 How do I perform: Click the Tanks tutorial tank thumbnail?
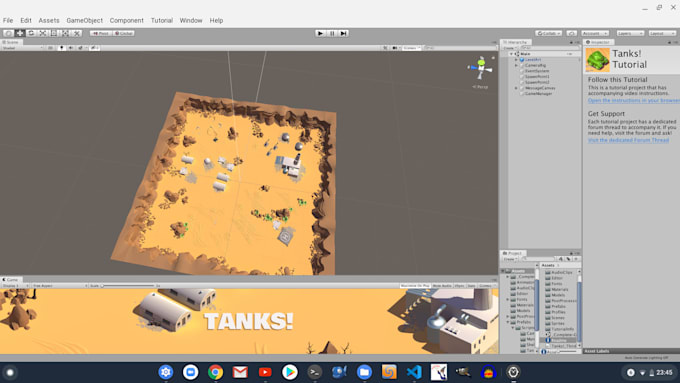598,59
